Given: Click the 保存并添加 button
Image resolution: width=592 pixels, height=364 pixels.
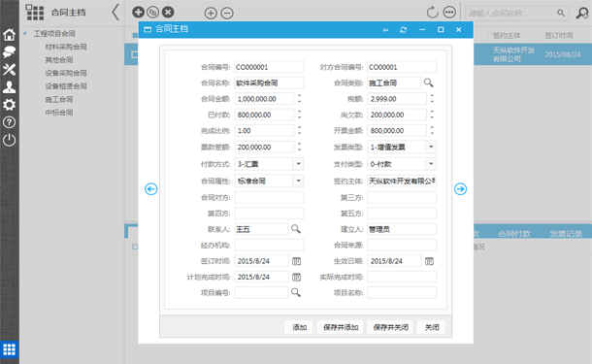Looking at the screenshot, I should click(x=341, y=327).
